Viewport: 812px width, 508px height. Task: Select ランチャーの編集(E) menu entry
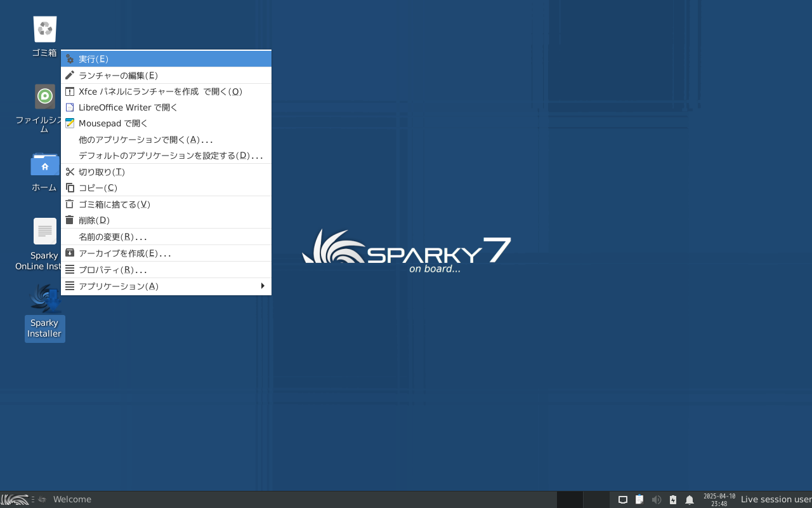[166, 76]
